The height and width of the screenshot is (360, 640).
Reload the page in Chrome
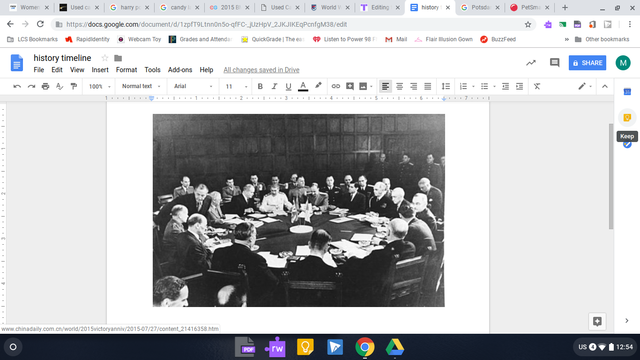[x=40, y=24]
